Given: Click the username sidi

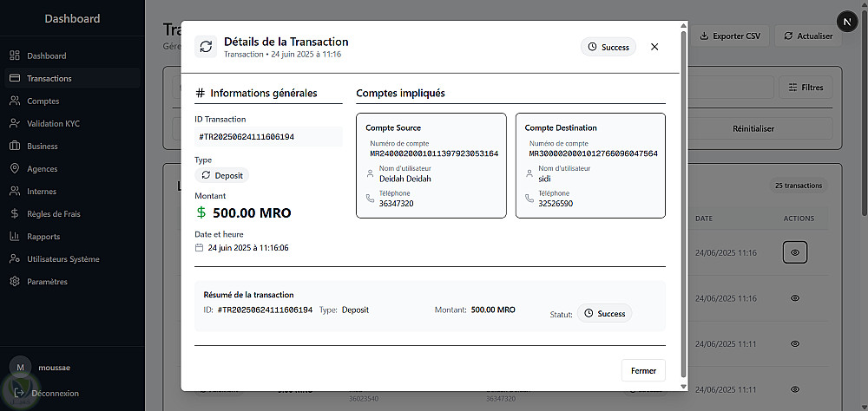Looking at the screenshot, I should pos(545,179).
